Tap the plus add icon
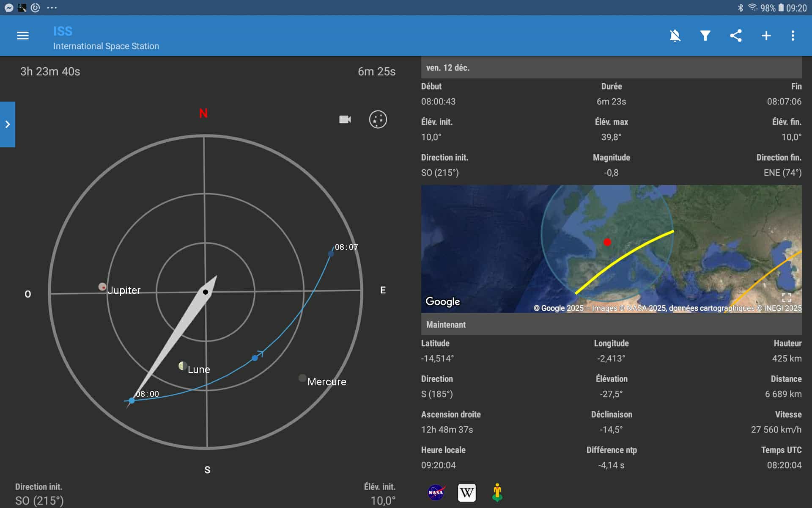 point(766,36)
